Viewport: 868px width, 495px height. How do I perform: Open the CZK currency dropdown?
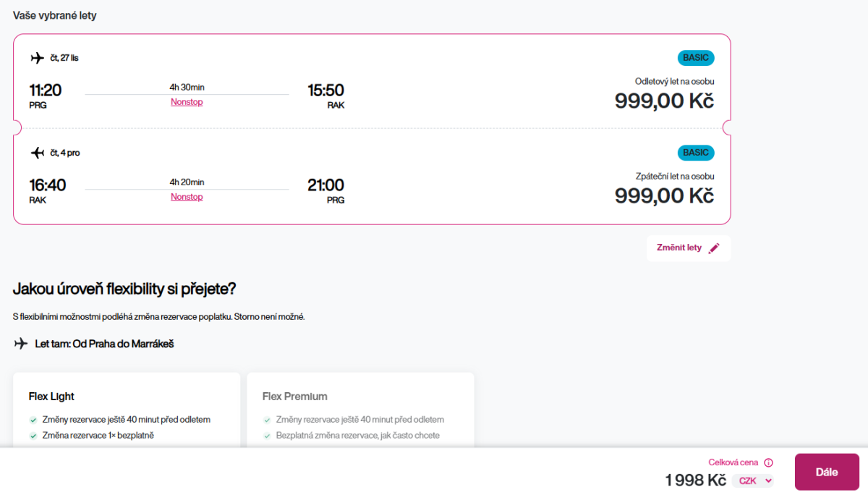(753, 481)
